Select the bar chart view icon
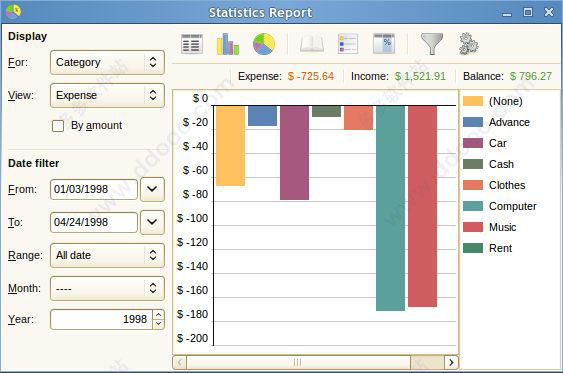Screen dimensions: 563x373 pos(228,44)
